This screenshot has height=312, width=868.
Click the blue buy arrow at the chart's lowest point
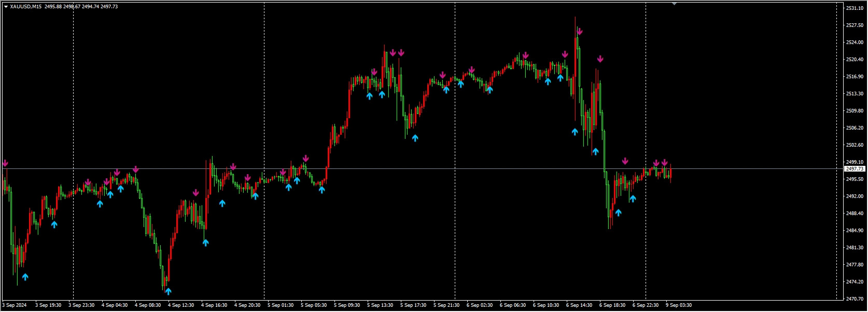click(168, 291)
